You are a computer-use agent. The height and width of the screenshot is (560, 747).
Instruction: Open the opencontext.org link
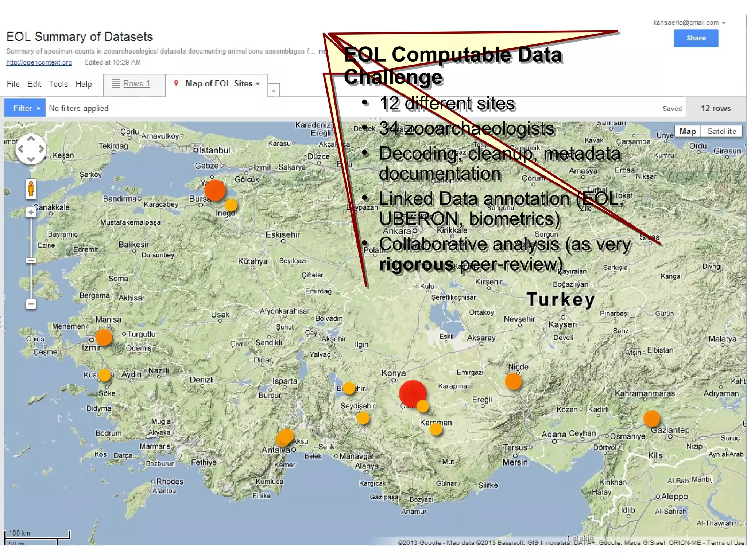pos(39,62)
